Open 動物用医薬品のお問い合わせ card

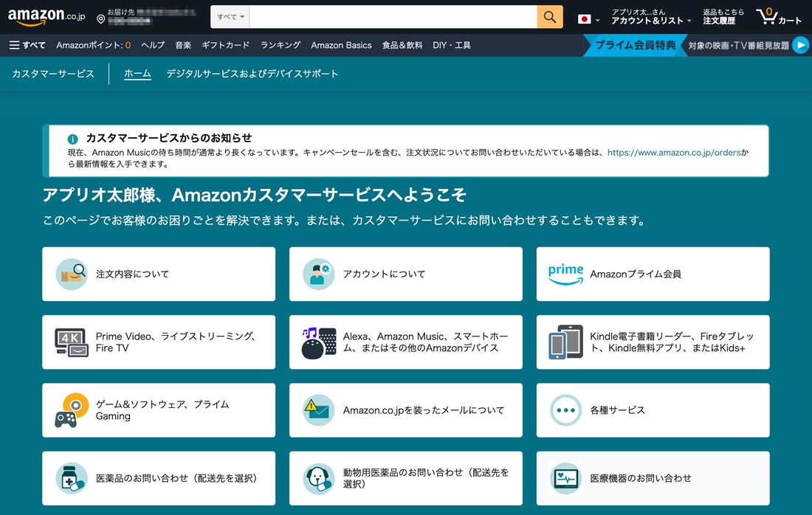(405, 478)
